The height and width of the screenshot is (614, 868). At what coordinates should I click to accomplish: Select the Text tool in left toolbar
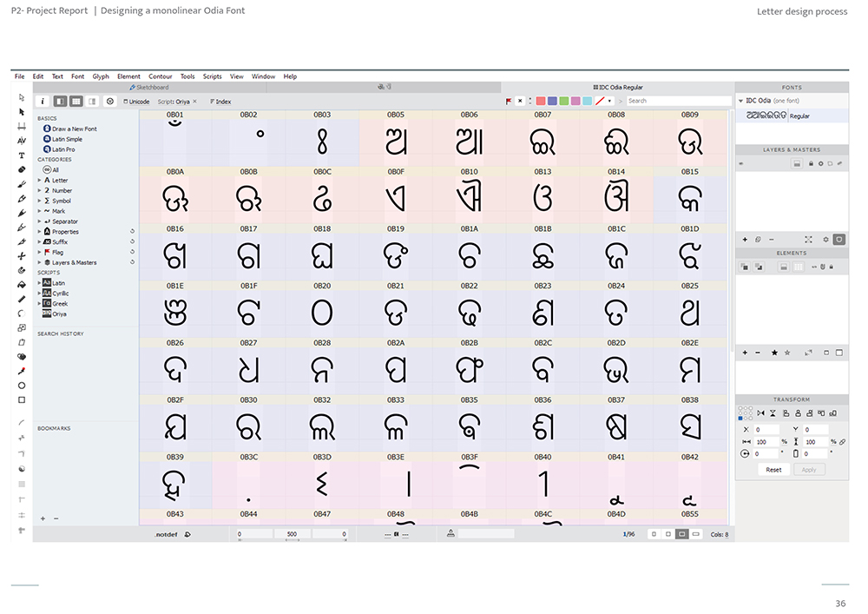tap(22, 155)
